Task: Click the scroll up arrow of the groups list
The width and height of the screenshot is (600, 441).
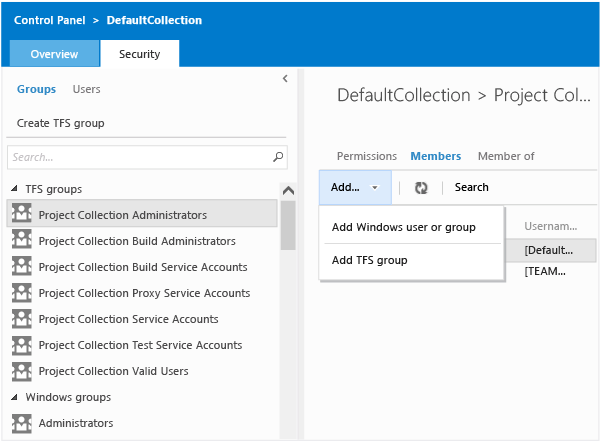Action: click(288, 190)
